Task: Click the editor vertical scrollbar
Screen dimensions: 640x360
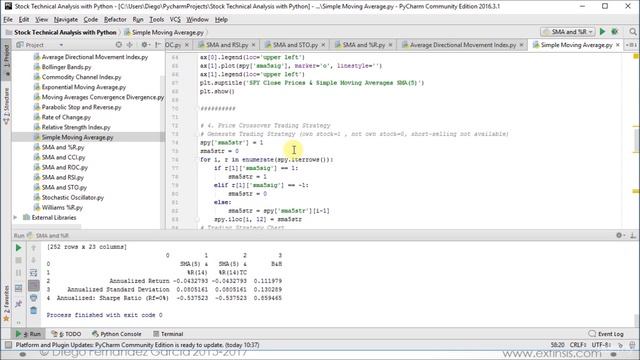Action: (x=637, y=141)
